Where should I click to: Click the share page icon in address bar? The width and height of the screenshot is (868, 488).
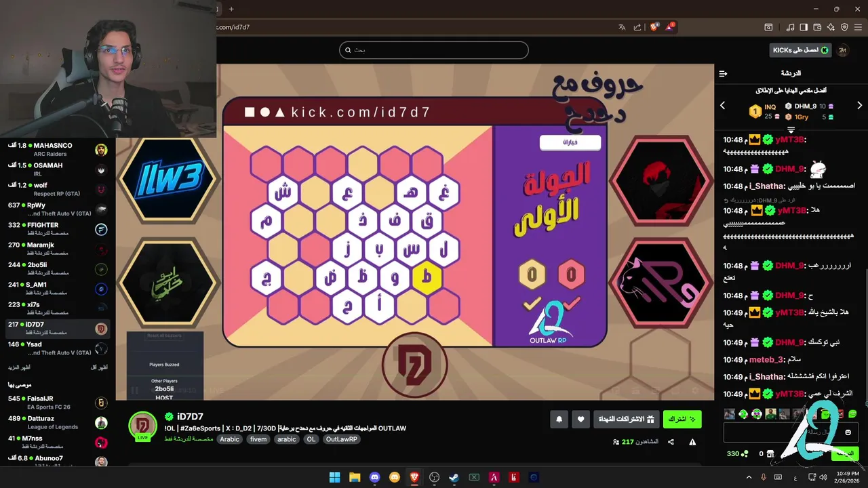tap(637, 27)
